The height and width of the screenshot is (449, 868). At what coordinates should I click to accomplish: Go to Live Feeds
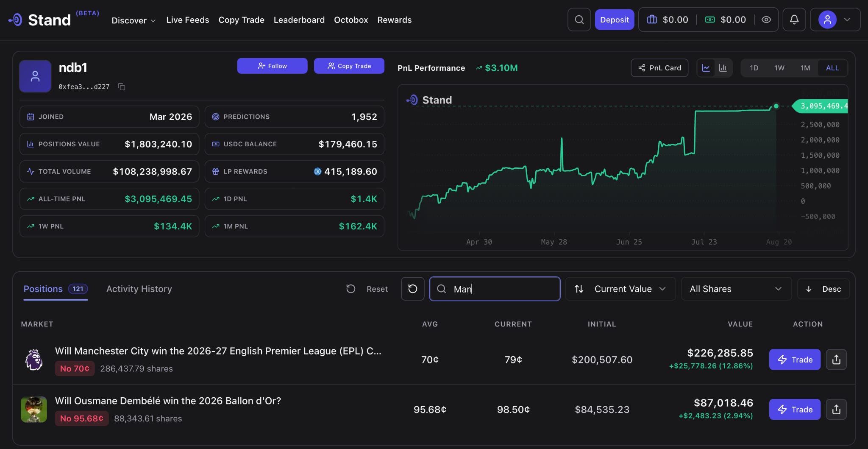click(x=188, y=20)
